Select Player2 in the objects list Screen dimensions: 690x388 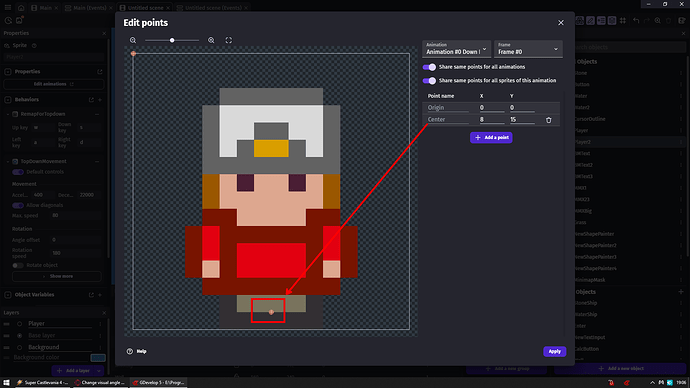point(629,142)
